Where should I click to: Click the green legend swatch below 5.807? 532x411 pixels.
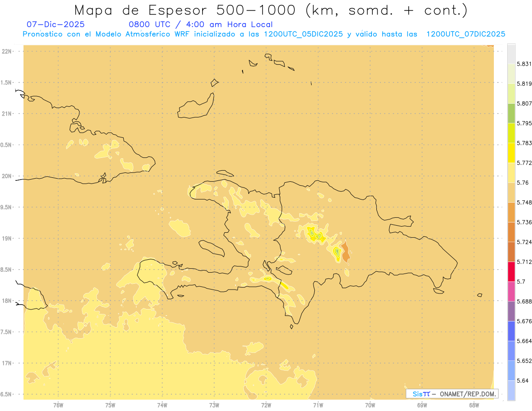point(511,113)
